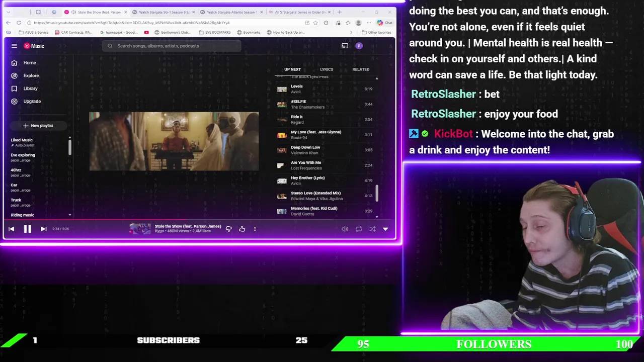Open the Other favorites folder
Viewport: 644px width, 362px height.
coord(376,32)
